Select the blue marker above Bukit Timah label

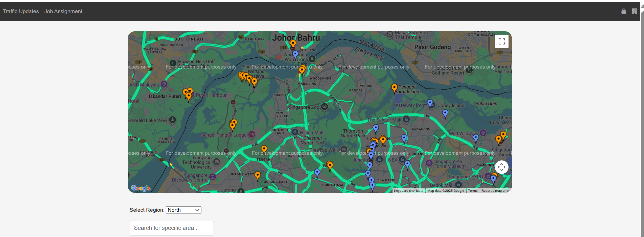point(317,174)
